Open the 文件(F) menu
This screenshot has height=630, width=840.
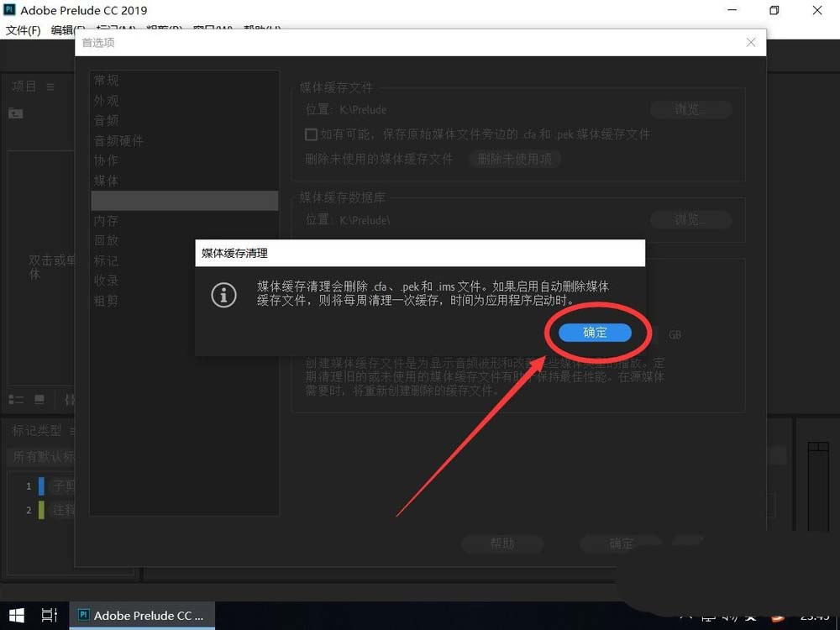pyautogui.click(x=22, y=29)
